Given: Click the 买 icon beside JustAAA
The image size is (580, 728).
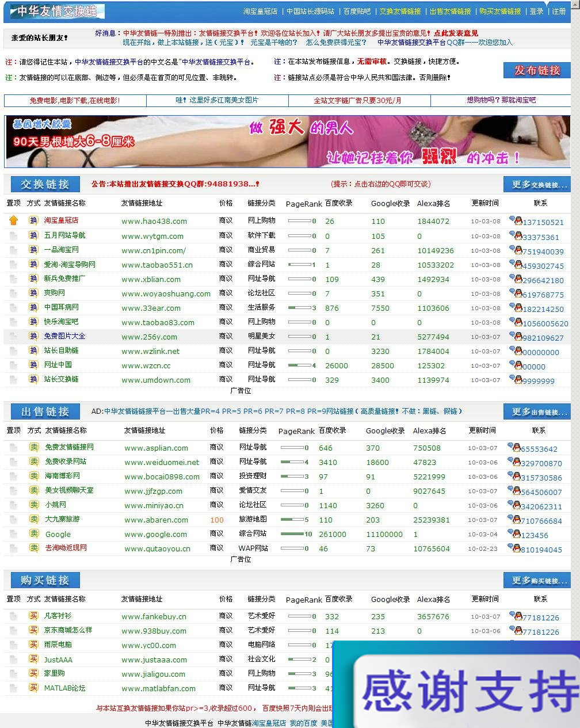Looking at the screenshot, I should pos(33,659).
